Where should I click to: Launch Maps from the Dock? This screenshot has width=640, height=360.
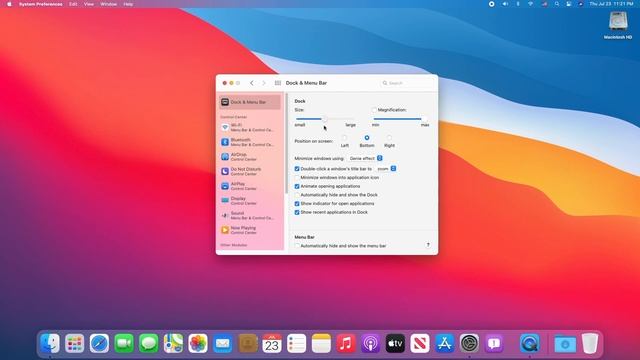coord(173,343)
